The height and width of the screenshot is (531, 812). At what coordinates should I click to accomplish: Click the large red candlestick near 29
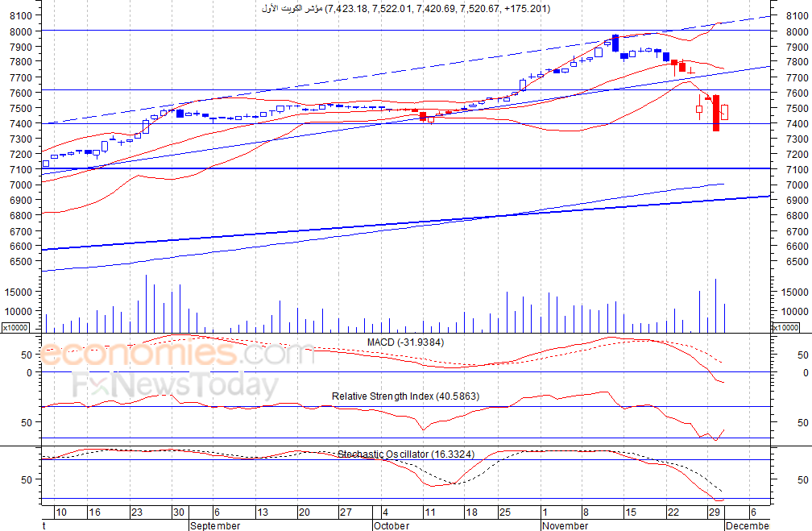pyautogui.click(x=715, y=113)
